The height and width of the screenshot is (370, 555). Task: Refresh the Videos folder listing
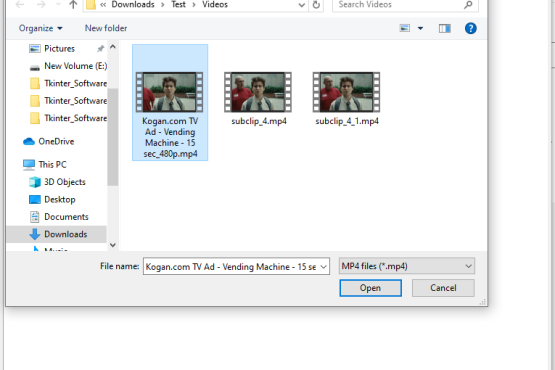[x=316, y=5]
